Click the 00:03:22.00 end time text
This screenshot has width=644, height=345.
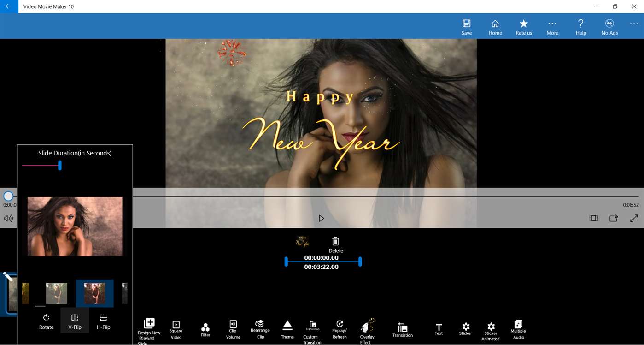[x=321, y=267]
